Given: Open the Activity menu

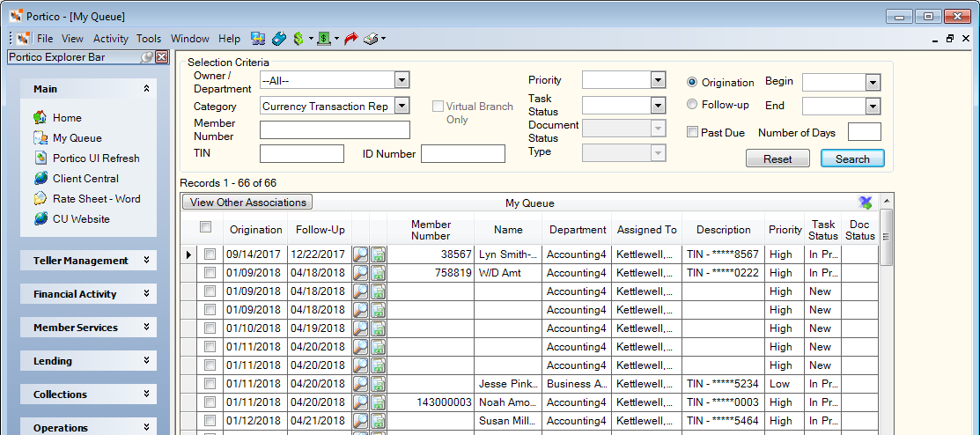Looking at the screenshot, I should [x=111, y=39].
